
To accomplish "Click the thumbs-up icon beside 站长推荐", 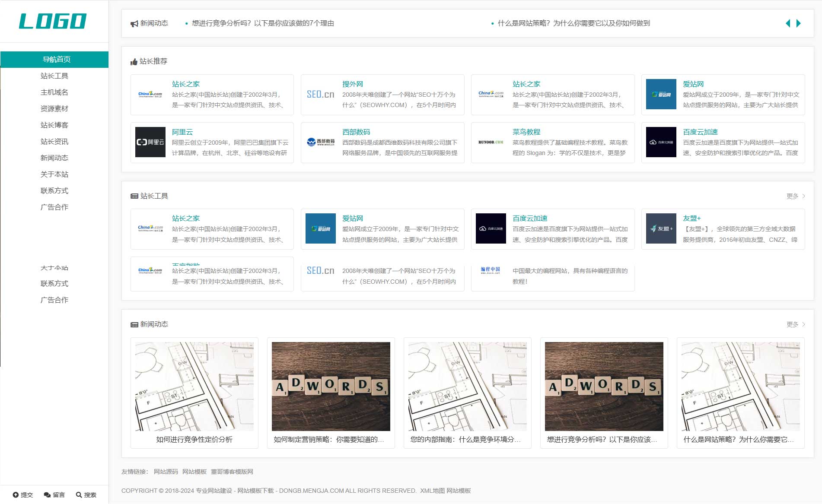I will coord(134,62).
